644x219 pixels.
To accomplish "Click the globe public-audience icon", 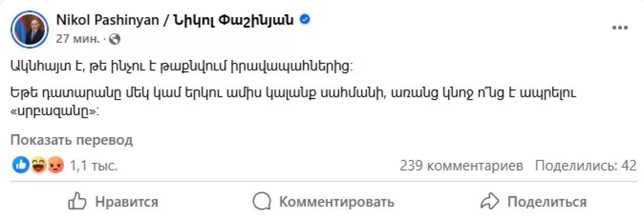I will (116, 39).
